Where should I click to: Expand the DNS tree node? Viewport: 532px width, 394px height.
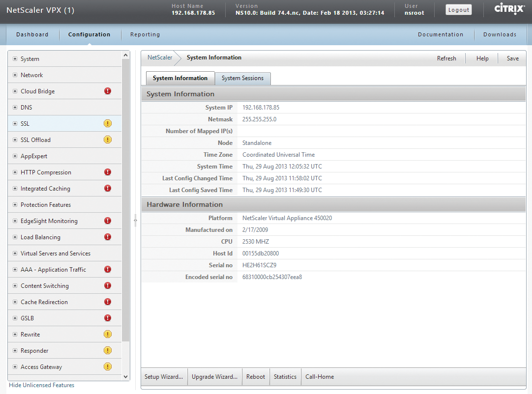coord(15,108)
